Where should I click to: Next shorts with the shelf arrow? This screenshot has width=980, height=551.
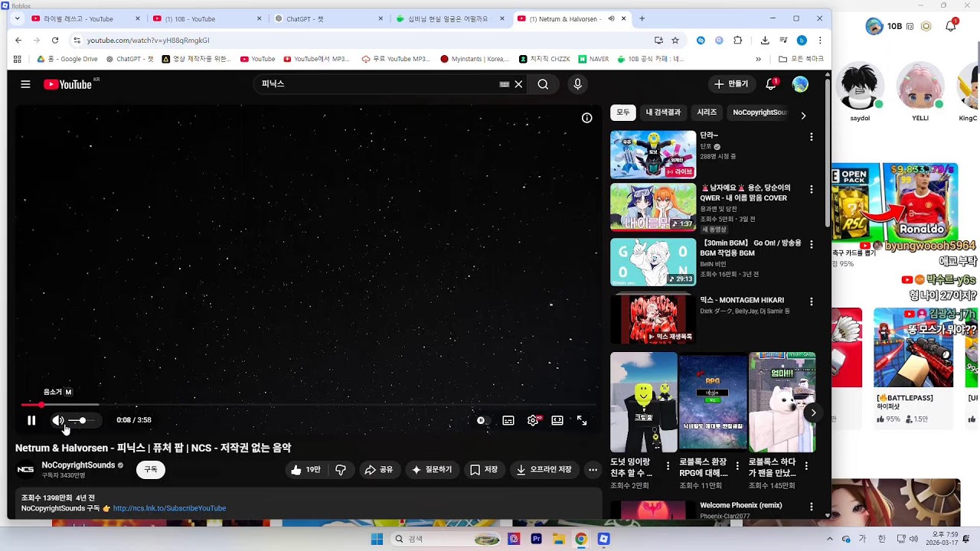813,412
